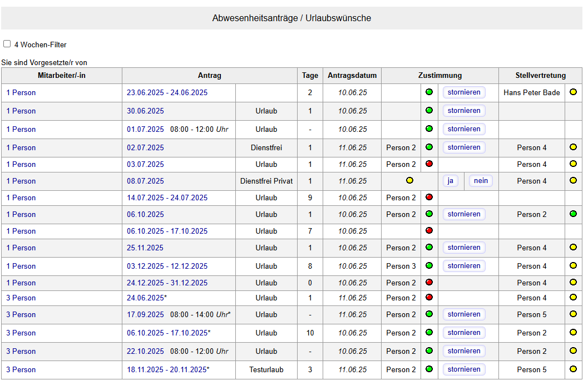Click yellow dot beside Hans Peter Bade
This screenshot has height=385, width=588.
[x=573, y=92]
